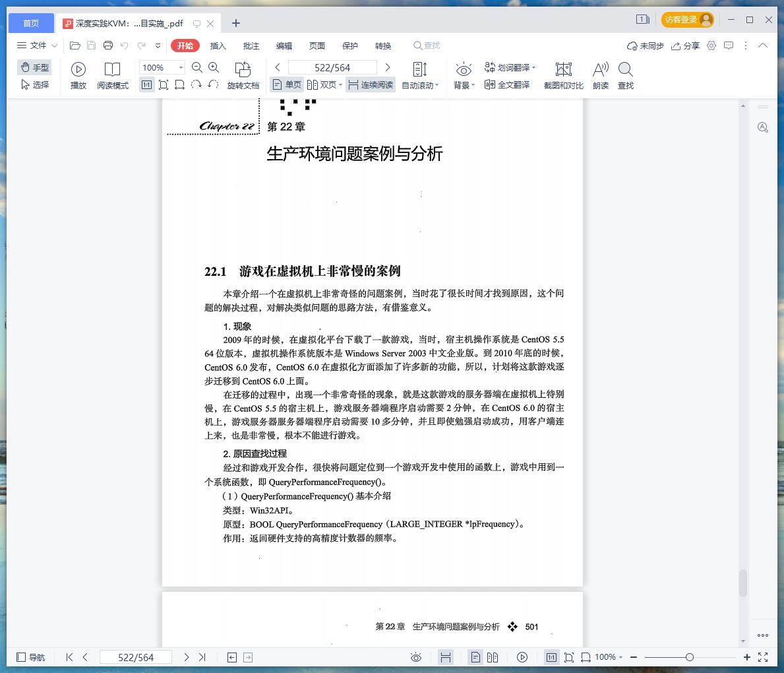Click the redo arrow icon
Viewport: 784px width, 673px height.
click(142, 46)
